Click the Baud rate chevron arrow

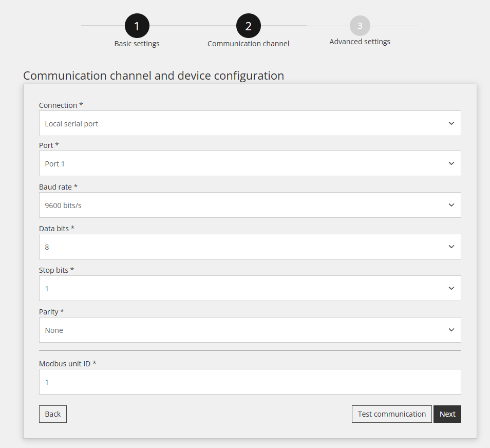[451, 205]
